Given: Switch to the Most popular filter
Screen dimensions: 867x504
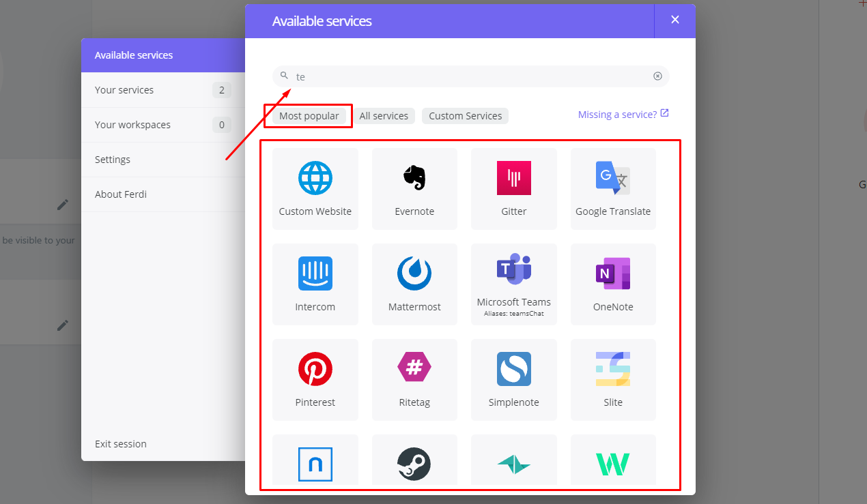Looking at the screenshot, I should coord(309,116).
